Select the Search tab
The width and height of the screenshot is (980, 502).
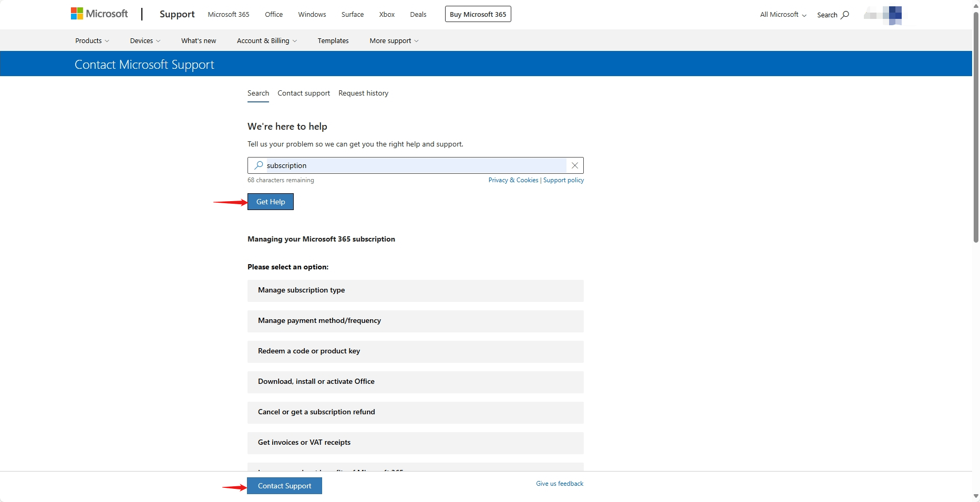pos(258,93)
